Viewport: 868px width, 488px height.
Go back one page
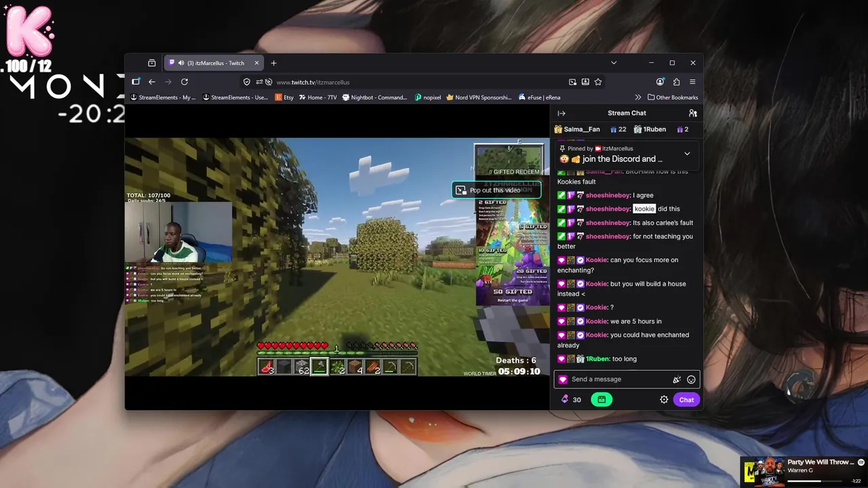click(152, 82)
